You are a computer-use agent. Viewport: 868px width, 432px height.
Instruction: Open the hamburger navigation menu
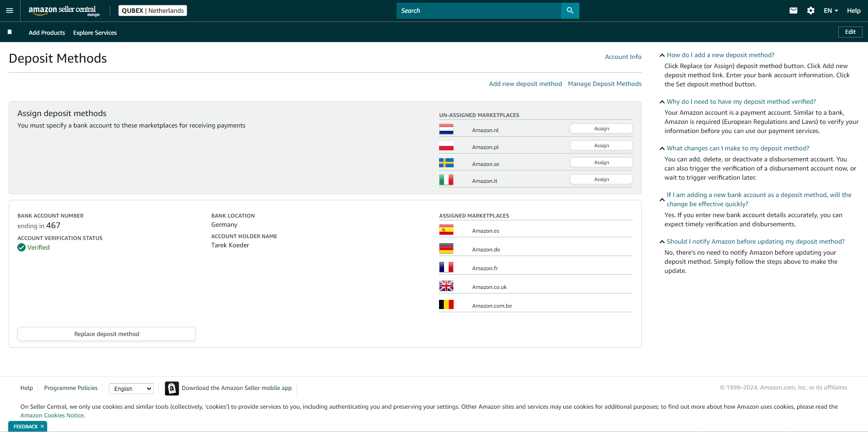10,11
